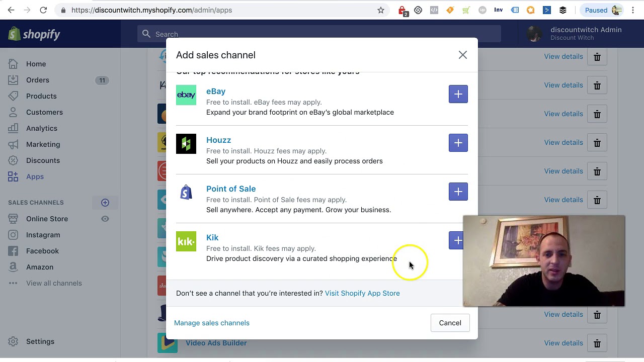The width and height of the screenshot is (644, 362).
Task: Click the browser forward arrow
Action: [x=27, y=10]
